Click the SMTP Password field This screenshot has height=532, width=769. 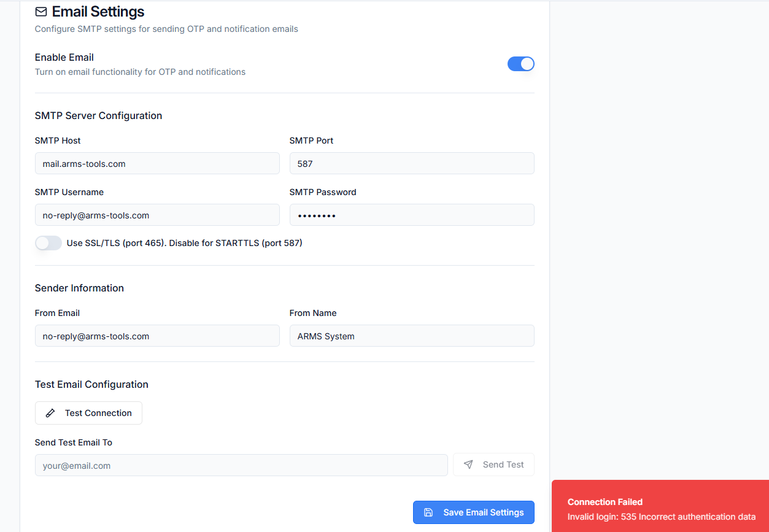point(411,215)
